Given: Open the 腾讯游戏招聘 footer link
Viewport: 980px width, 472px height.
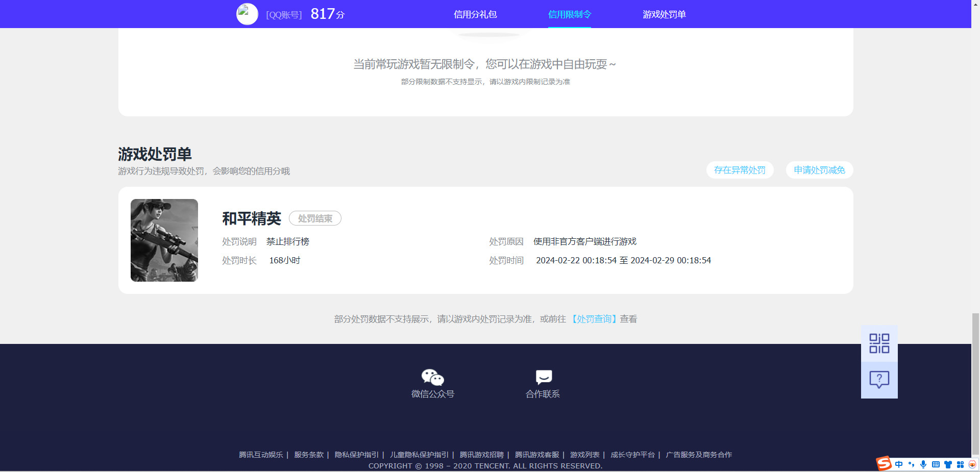Looking at the screenshot, I should (482, 455).
